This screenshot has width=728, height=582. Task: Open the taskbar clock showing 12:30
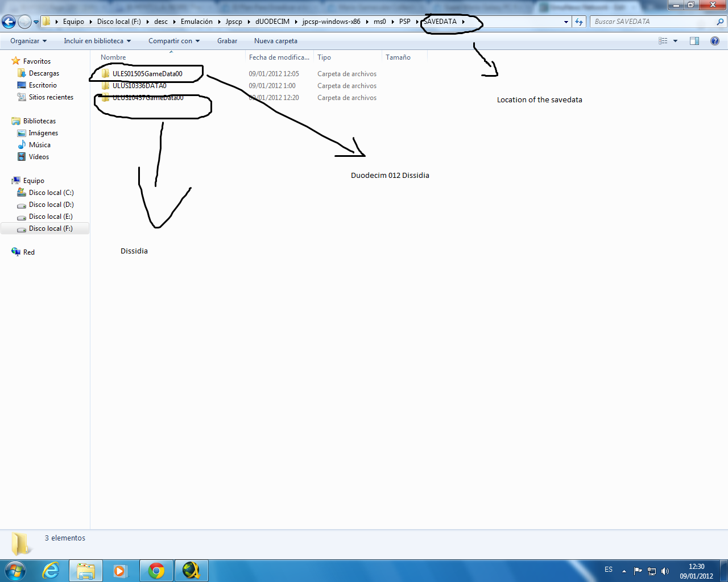coord(696,571)
